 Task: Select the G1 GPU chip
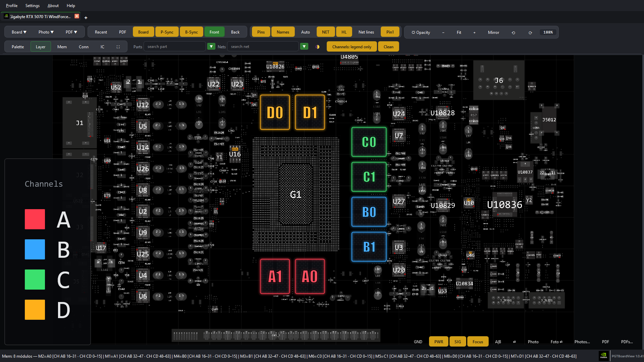pyautogui.click(x=296, y=194)
